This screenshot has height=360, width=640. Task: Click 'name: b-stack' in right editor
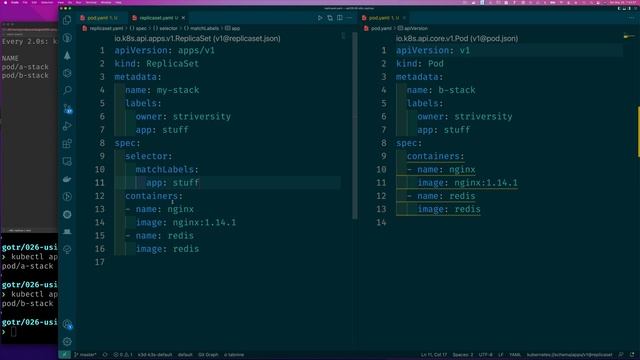[441, 90]
